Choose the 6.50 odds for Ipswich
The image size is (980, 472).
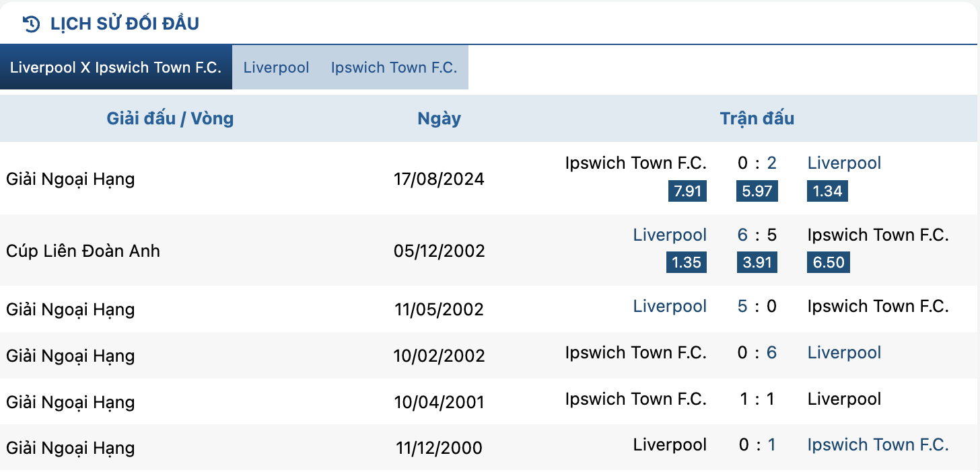point(829,262)
